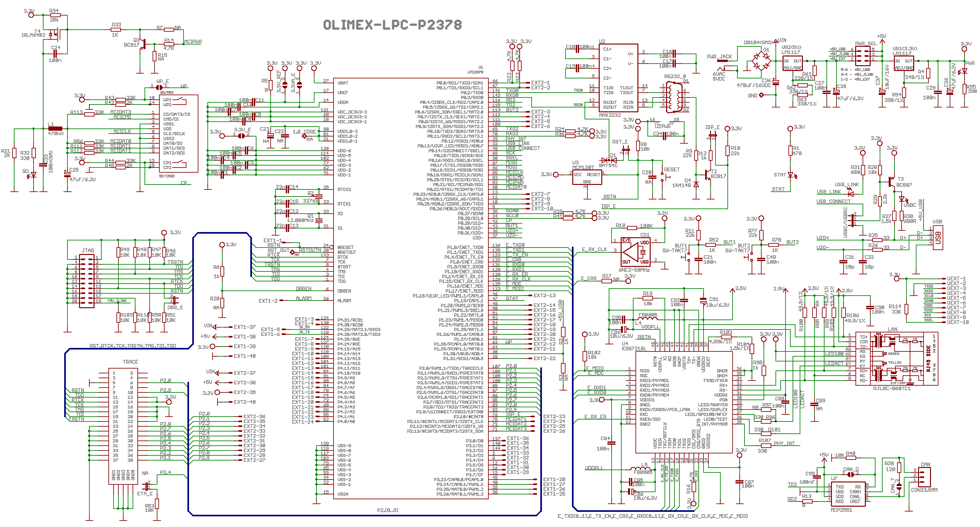Image resolution: width=980 pixels, height=527 pixels.
Task: Select the 1.8_CORE test point label
Action: click(x=304, y=132)
